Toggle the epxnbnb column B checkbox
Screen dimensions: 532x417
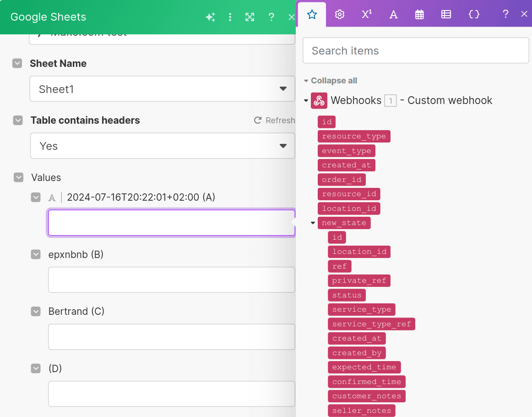36,254
